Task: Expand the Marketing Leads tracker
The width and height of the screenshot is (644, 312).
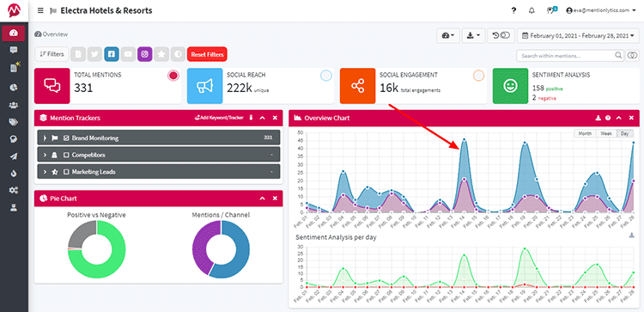Action: coord(45,172)
